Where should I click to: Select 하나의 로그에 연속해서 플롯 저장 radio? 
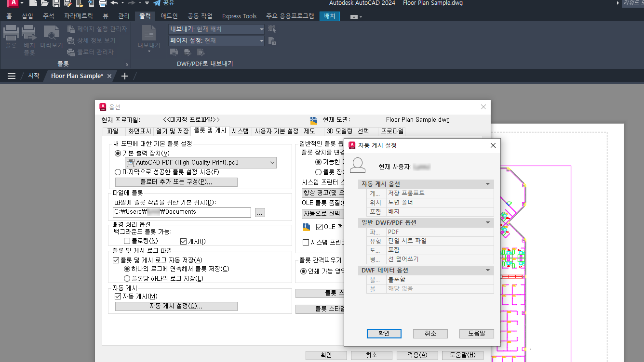(x=127, y=269)
